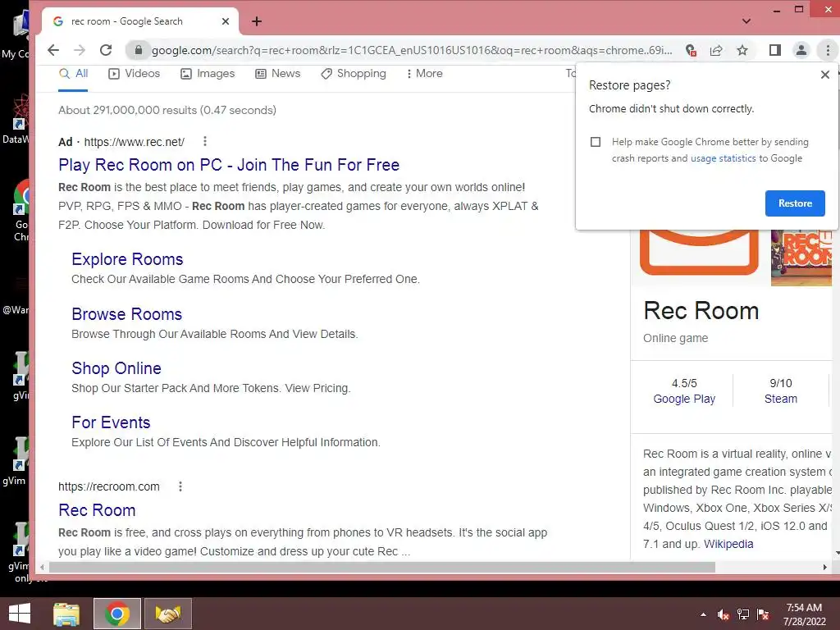The image size is (840, 630).
Task: Dismiss the Restore pages popup
Action: pos(825,75)
